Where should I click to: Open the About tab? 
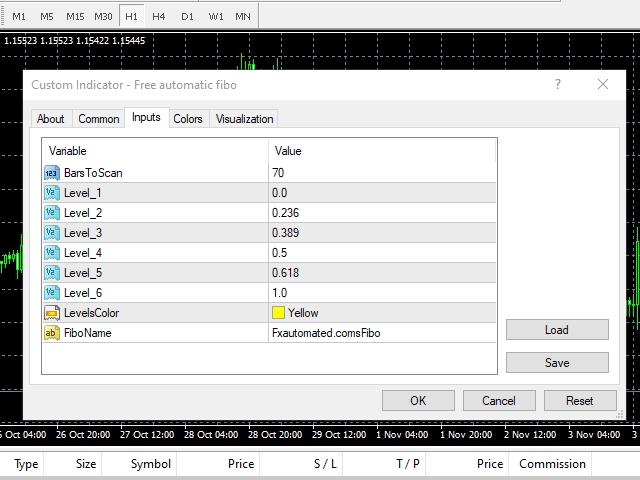(x=51, y=119)
